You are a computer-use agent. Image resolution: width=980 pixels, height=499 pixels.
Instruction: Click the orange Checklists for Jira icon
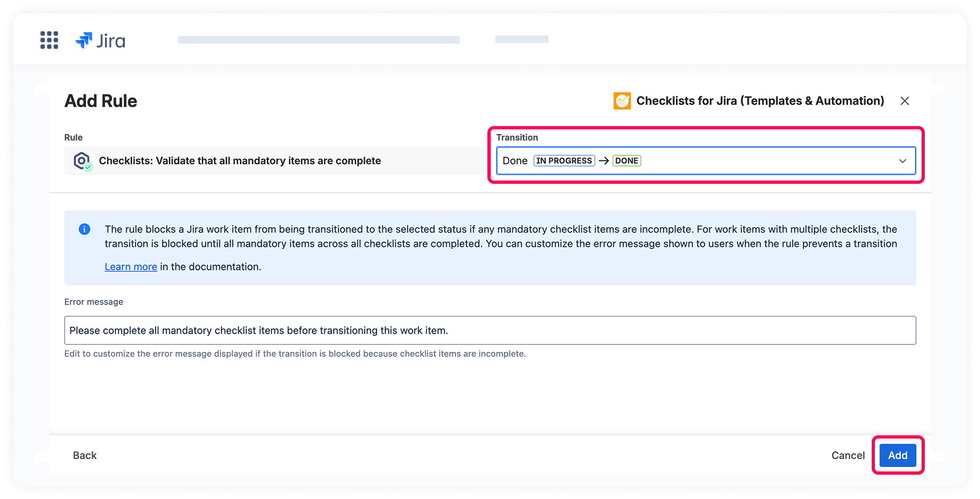click(621, 101)
